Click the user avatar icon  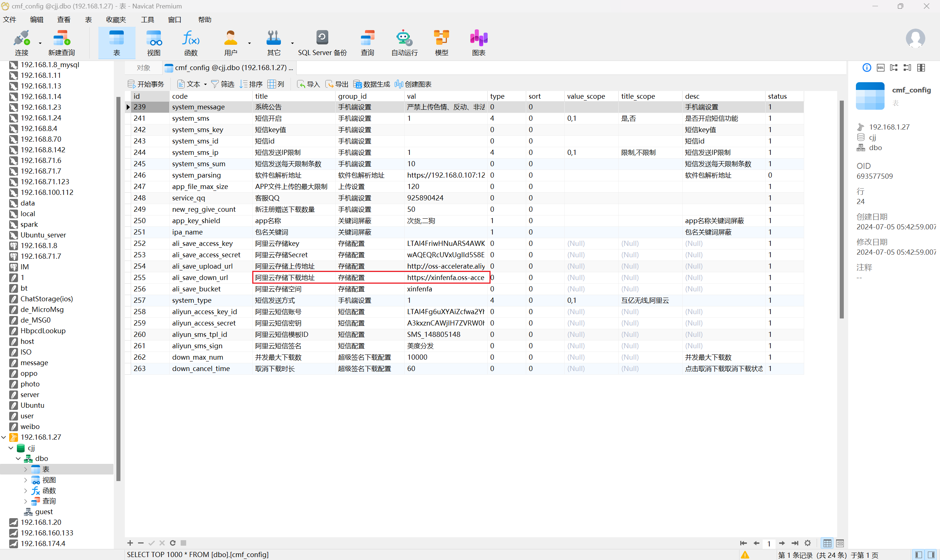click(915, 39)
